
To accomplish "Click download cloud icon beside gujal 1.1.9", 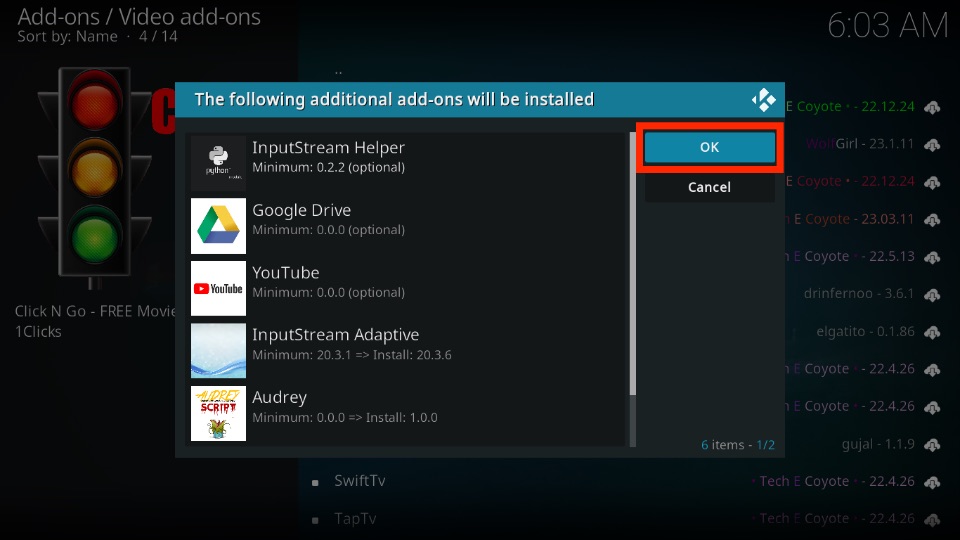I will pos(932,445).
